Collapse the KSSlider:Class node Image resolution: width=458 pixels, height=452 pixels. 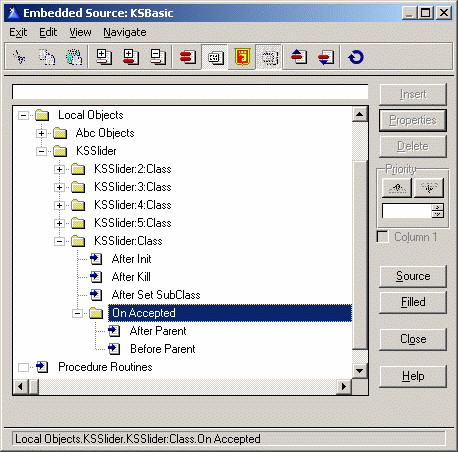coord(59,241)
